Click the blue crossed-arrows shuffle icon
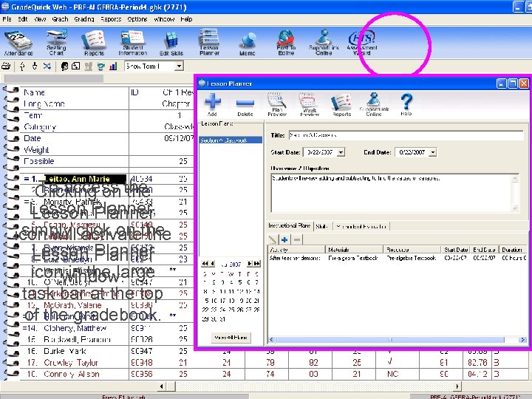The image size is (532, 399). point(47,66)
